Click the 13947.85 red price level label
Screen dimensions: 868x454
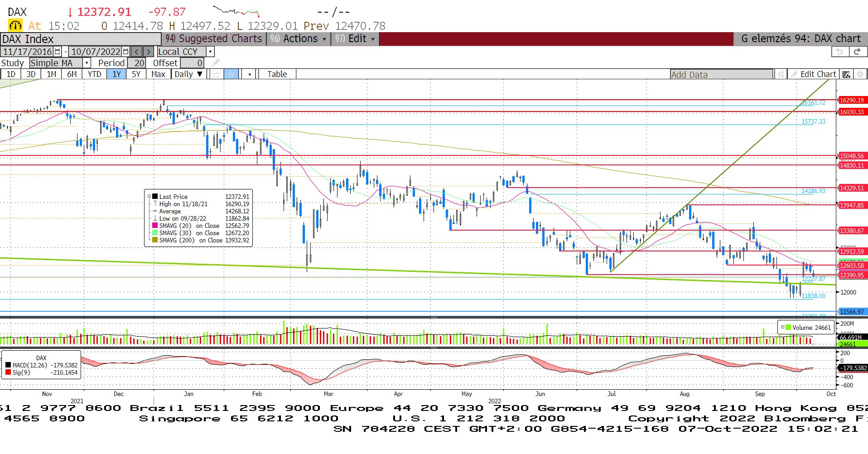tap(852, 205)
